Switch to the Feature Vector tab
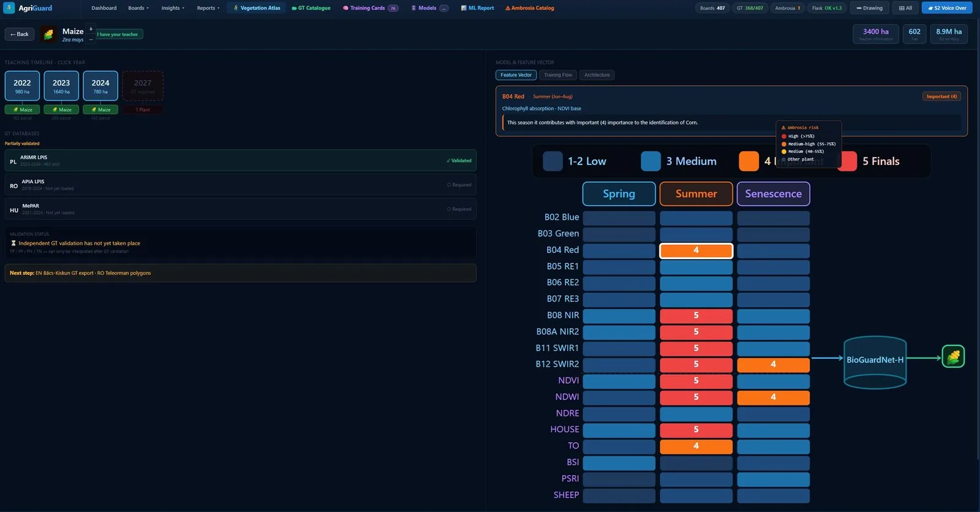 point(516,75)
